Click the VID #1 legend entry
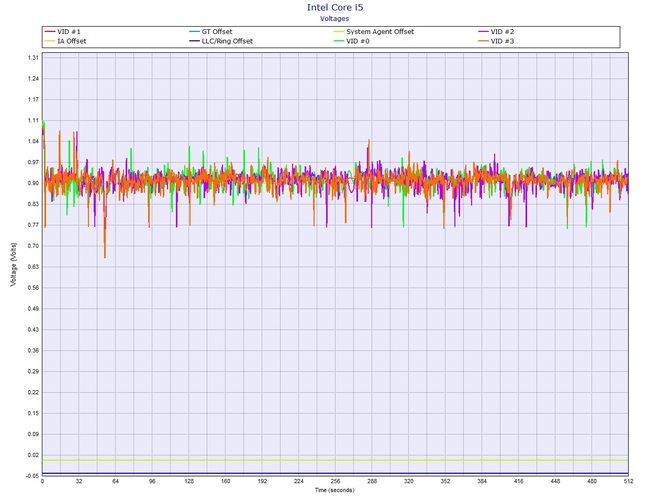 [x=62, y=32]
